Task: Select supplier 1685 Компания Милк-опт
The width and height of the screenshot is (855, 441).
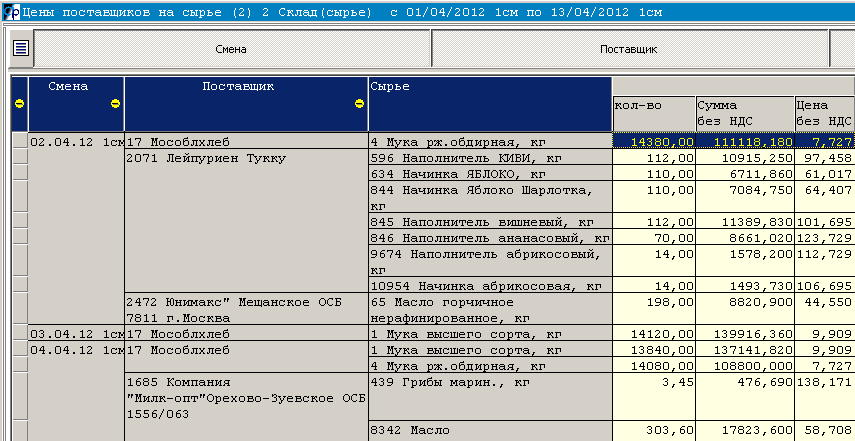Action: (x=246, y=407)
